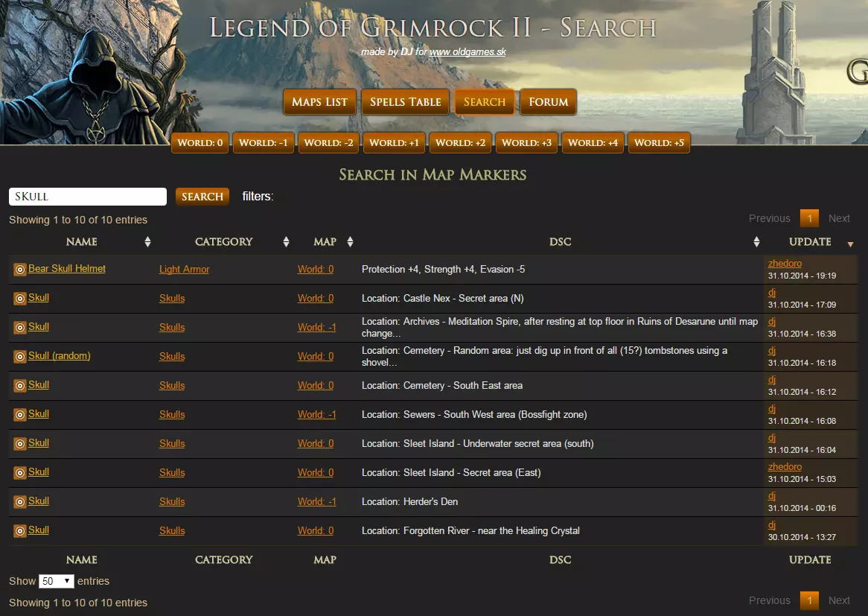This screenshot has width=868, height=616.
Task: Focus the search field containing SKULL
Action: click(x=87, y=197)
